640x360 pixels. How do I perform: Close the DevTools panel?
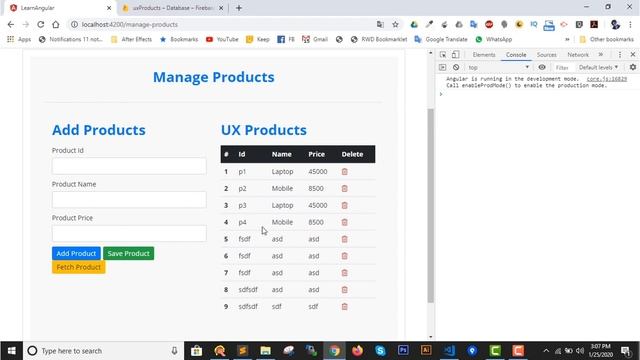pos(633,54)
